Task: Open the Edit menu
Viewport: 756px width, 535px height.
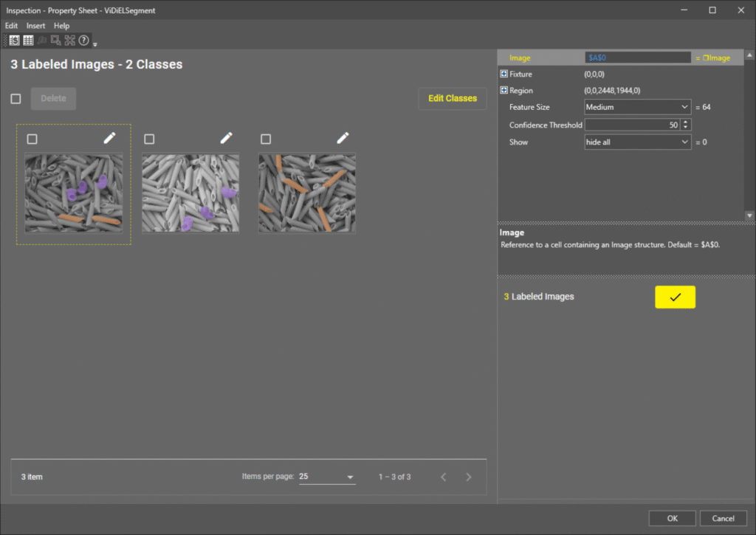Action: [11, 26]
